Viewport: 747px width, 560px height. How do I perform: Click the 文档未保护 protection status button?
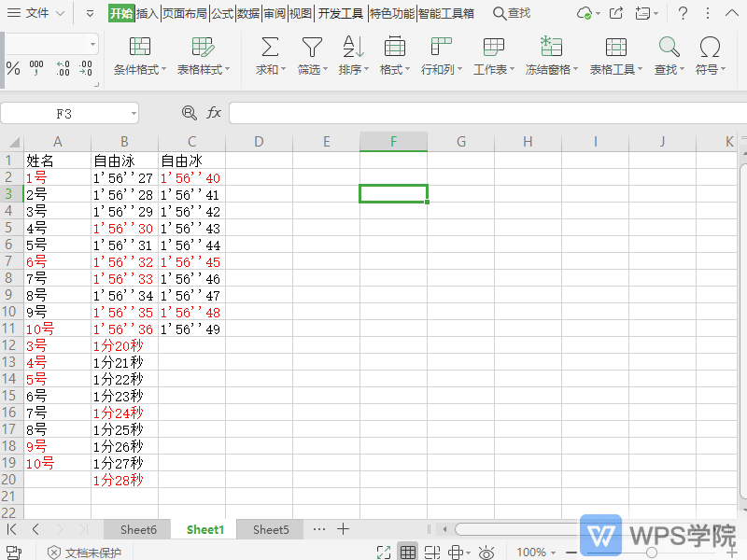(84, 552)
